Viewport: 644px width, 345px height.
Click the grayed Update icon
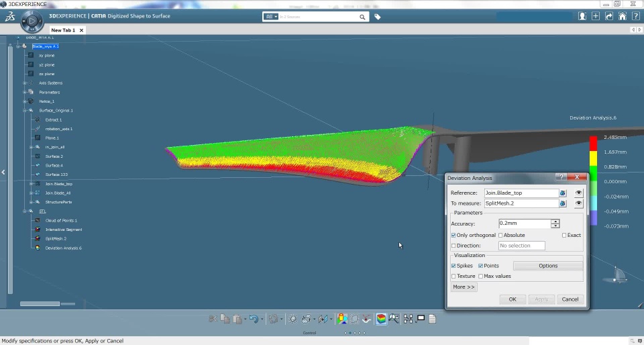tap(274, 319)
